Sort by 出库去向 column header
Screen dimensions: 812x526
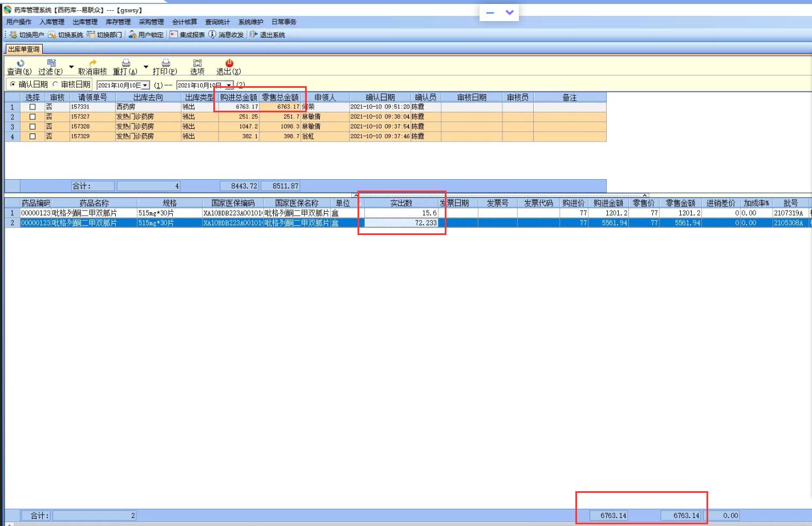coord(148,98)
